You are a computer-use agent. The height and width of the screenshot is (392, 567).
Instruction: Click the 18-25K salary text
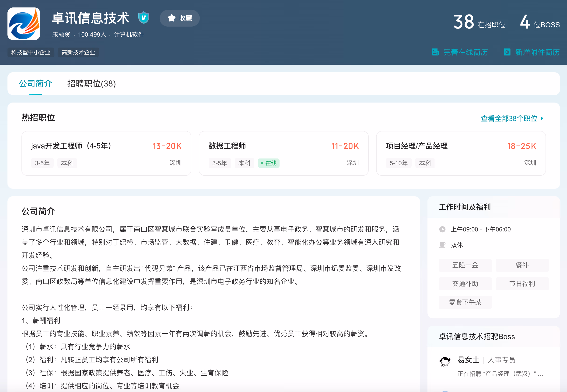click(521, 146)
